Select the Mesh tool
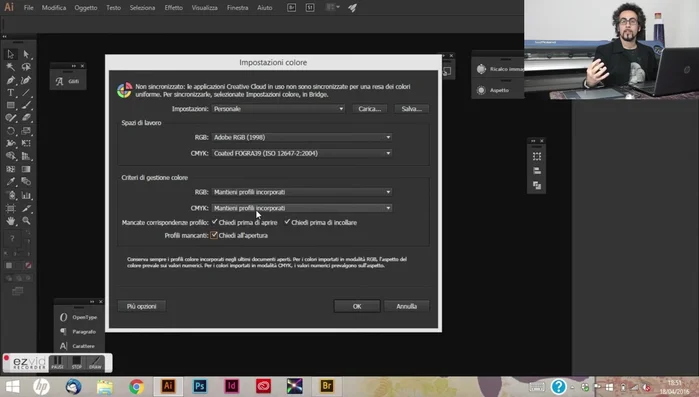Screen dimensions: 699x397 10,169
